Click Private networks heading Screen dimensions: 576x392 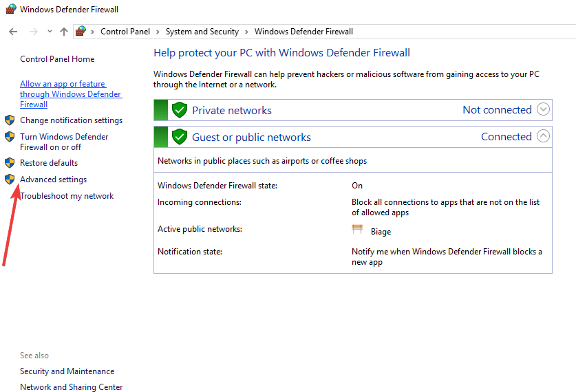232,111
